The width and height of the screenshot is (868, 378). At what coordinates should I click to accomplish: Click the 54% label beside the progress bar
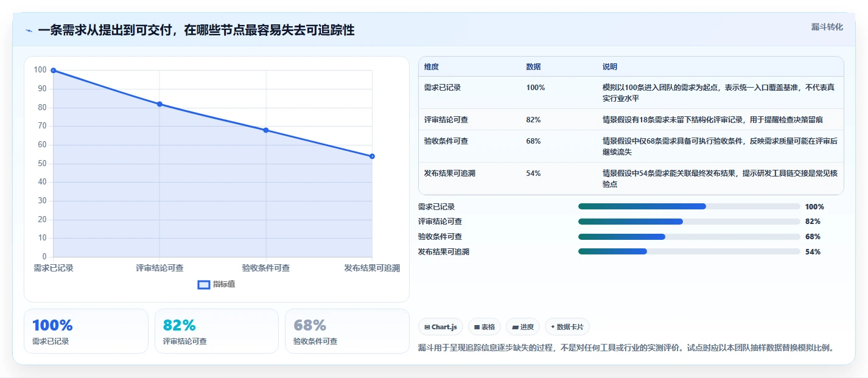813,252
